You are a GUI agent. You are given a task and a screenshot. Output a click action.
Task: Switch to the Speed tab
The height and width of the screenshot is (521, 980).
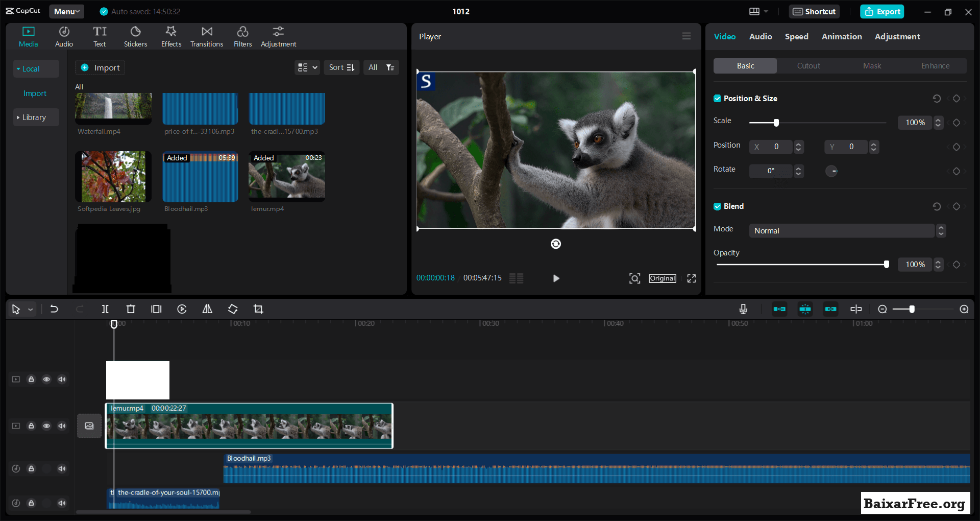(796, 37)
